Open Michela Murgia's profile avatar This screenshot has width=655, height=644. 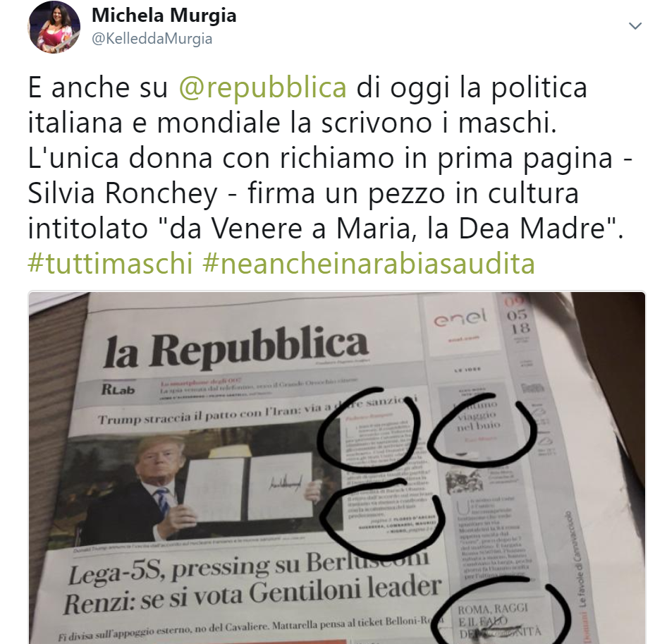coord(54,28)
